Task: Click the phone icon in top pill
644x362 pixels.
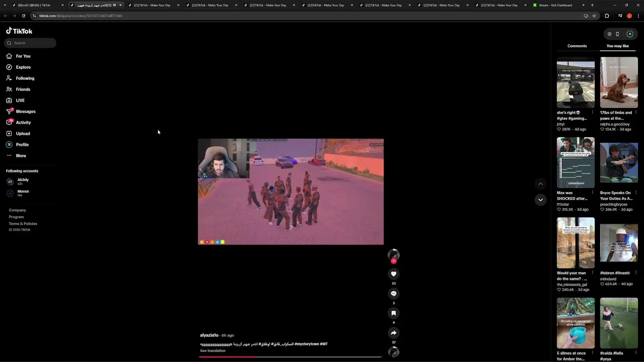Action: pyautogui.click(x=617, y=34)
